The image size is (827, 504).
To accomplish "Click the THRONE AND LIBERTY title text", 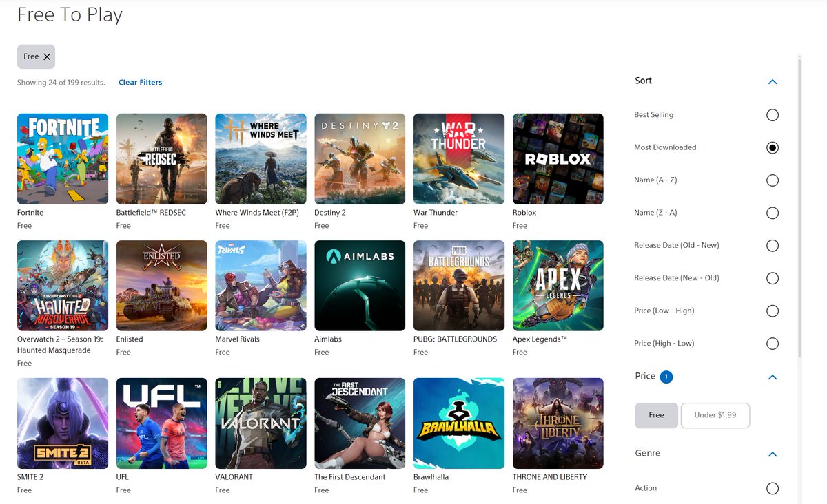I will pos(550,477).
